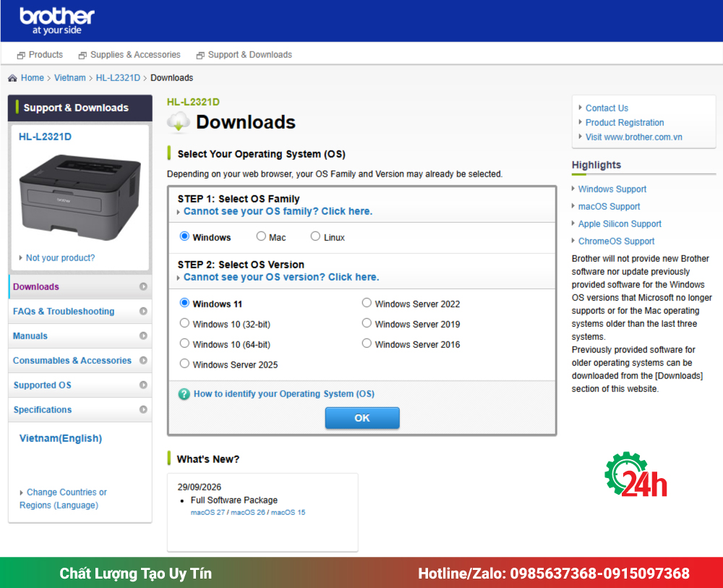This screenshot has width=723, height=588.
Task: Click the Support & Downloads window icon
Action: 200,56
